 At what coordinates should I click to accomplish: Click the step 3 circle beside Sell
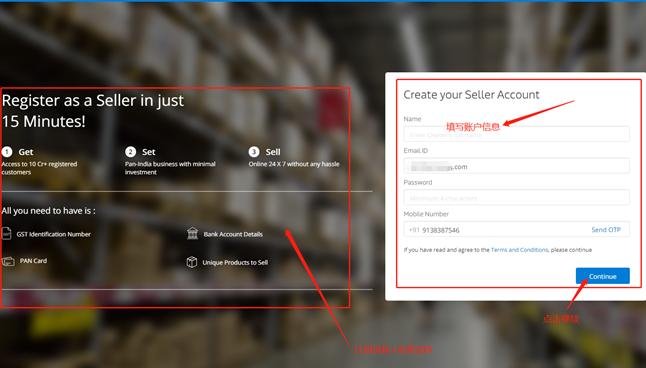coord(254,152)
